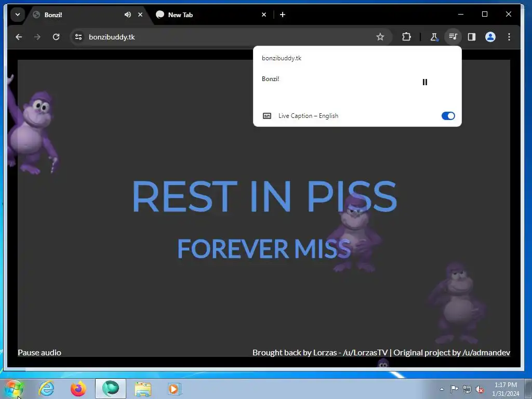The width and height of the screenshot is (532, 399).
Task: Launch Firefox from the taskbar
Action: click(x=78, y=389)
